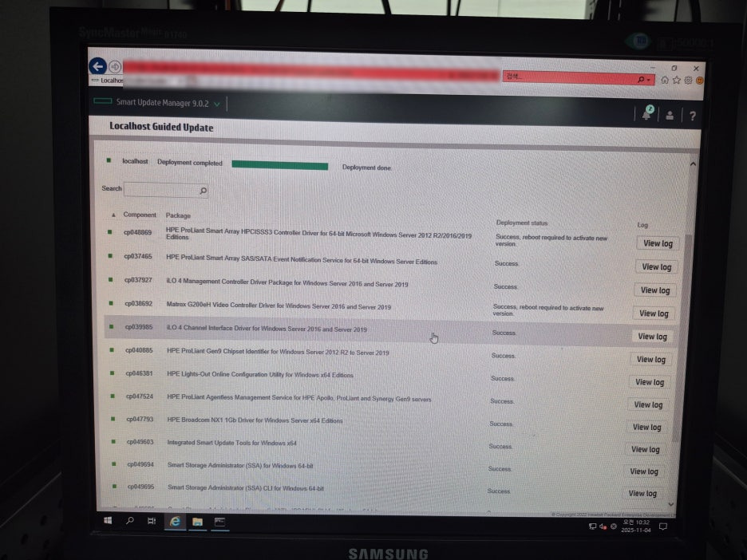Click the deployment search field
This screenshot has height=560, width=747.
[x=165, y=190]
